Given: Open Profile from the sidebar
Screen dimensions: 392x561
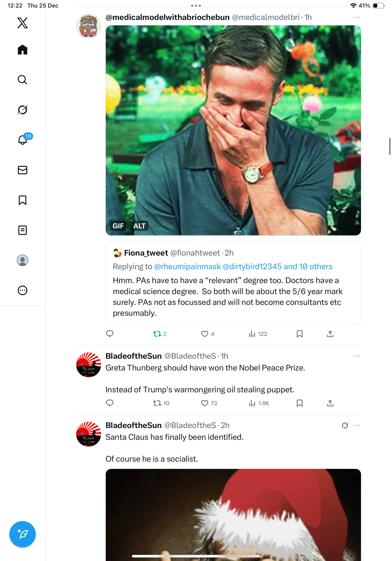Looking at the screenshot, I should tap(23, 260).
